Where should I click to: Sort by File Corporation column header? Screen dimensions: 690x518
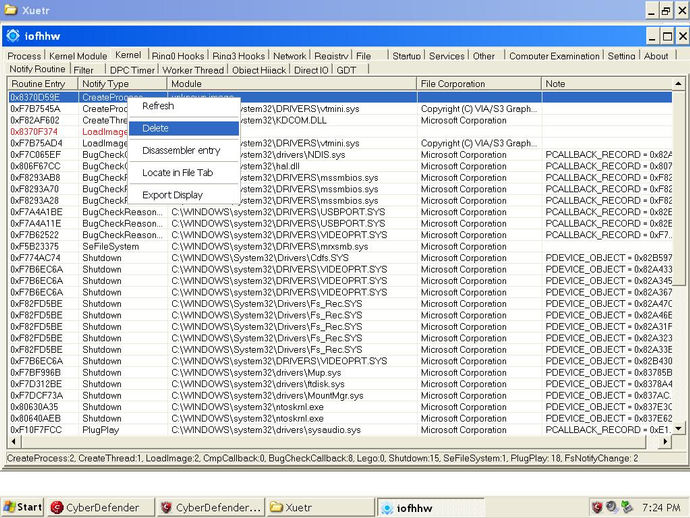(x=479, y=84)
